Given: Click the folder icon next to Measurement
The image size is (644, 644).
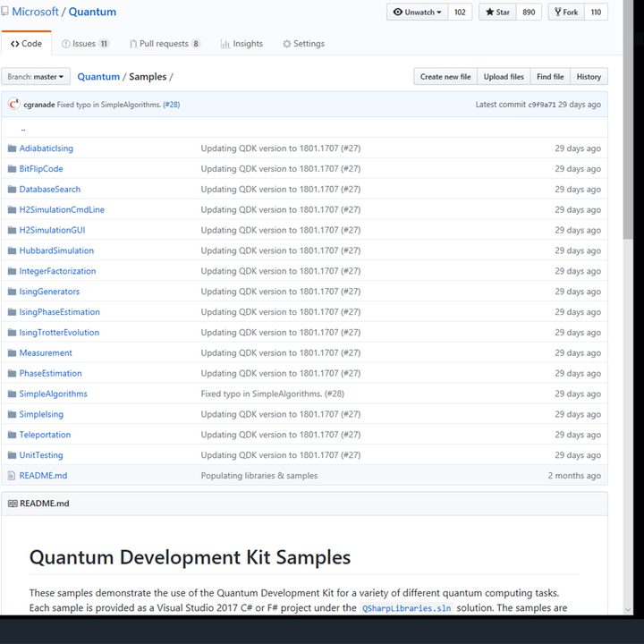Looking at the screenshot, I should pos(12,352).
